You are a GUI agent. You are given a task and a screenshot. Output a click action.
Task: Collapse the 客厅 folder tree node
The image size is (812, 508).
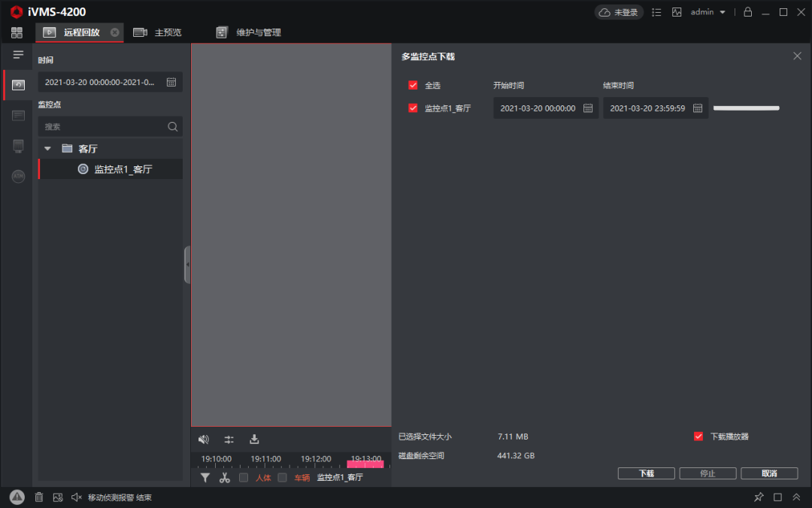47,148
